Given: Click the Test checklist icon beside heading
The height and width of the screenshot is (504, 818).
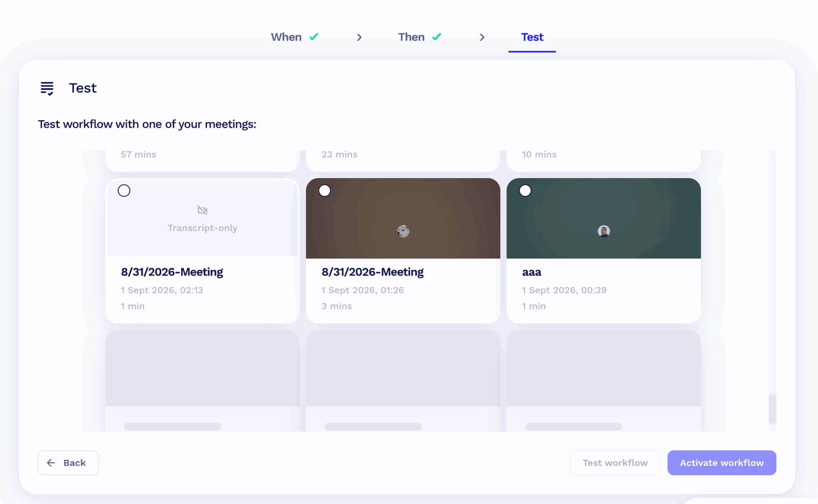Looking at the screenshot, I should [x=47, y=88].
